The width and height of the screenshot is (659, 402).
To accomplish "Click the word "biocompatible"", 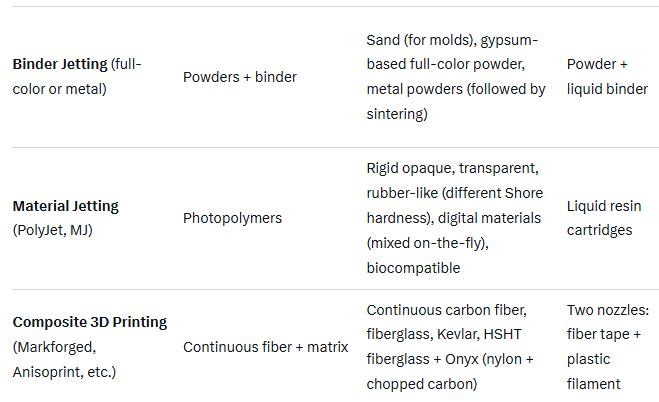I will [x=413, y=268].
